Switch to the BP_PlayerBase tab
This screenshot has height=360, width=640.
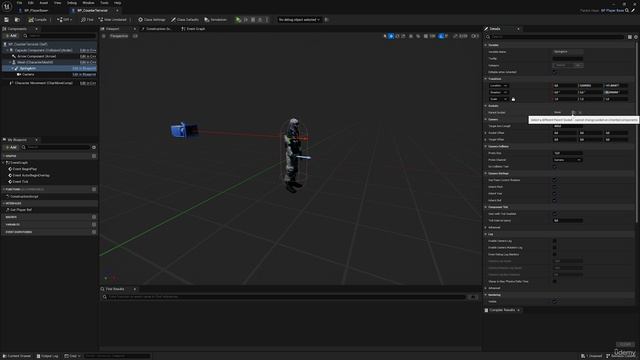[36, 11]
